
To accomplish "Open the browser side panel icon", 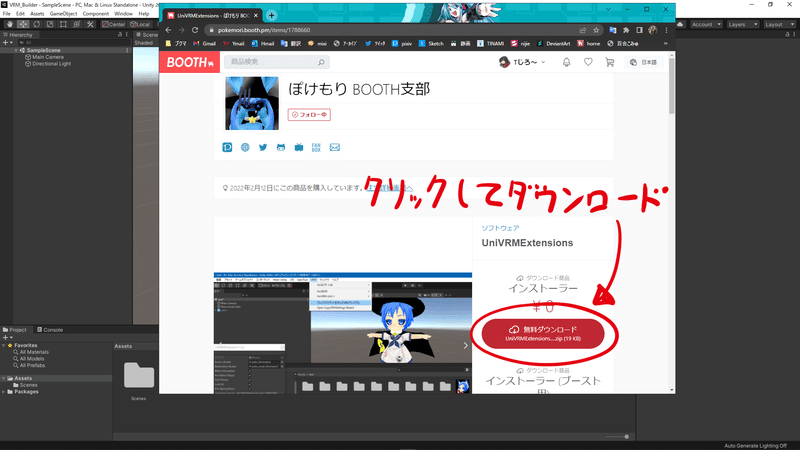I will [x=639, y=30].
